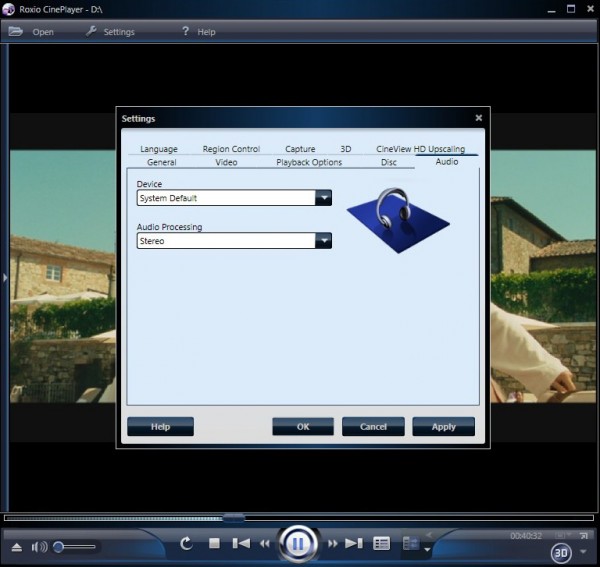Cancel the Settings dialog

click(373, 426)
